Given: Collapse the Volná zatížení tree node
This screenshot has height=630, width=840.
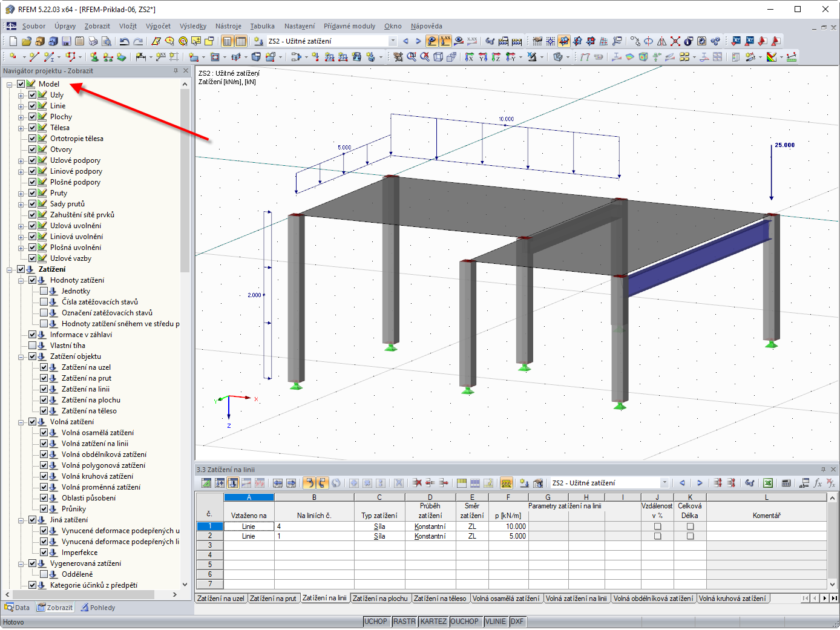Looking at the screenshot, I should pos(21,422).
